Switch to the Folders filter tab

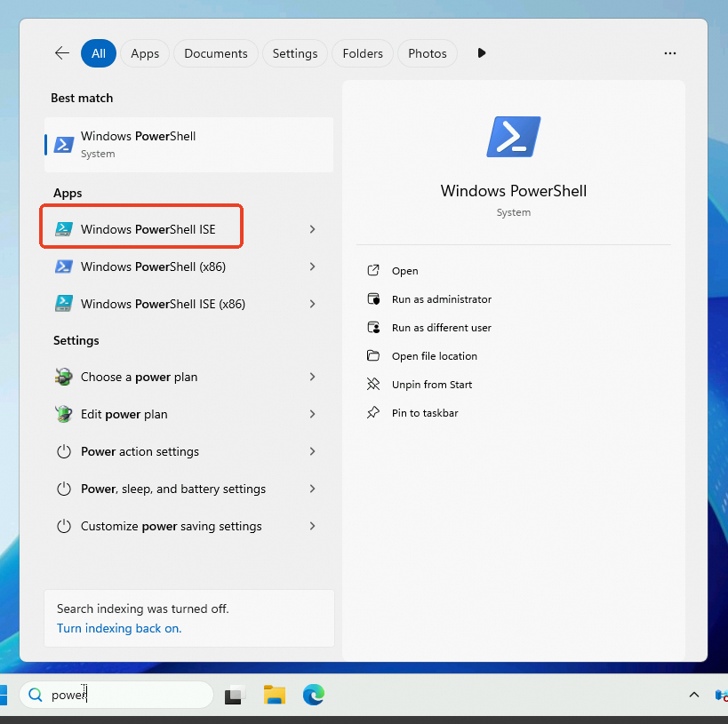coord(363,53)
